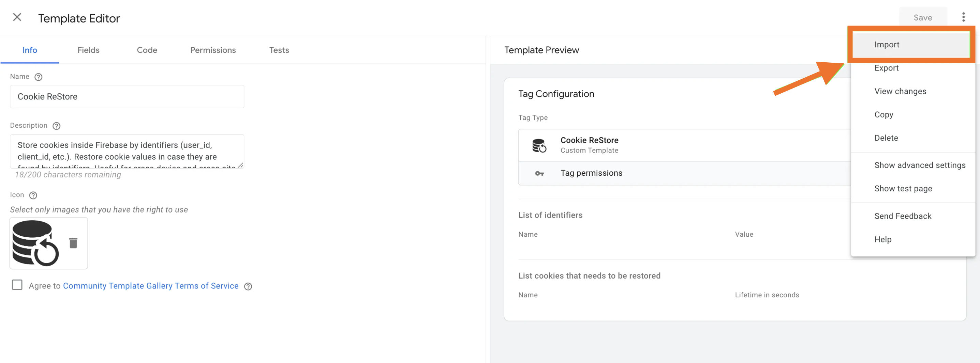Click the large template icon thumbnail
Image resolution: width=980 pixels, height=363 pixels.
tap(35, 243)
